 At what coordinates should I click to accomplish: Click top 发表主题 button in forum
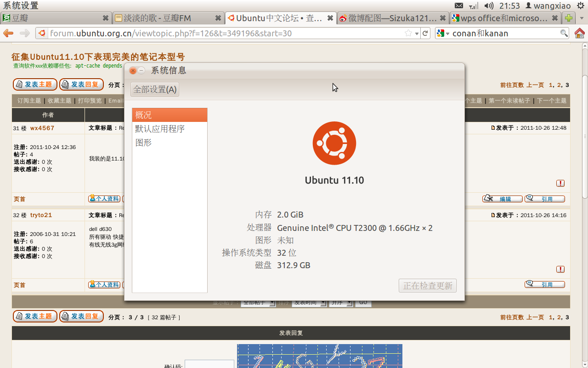click(35, 85)
